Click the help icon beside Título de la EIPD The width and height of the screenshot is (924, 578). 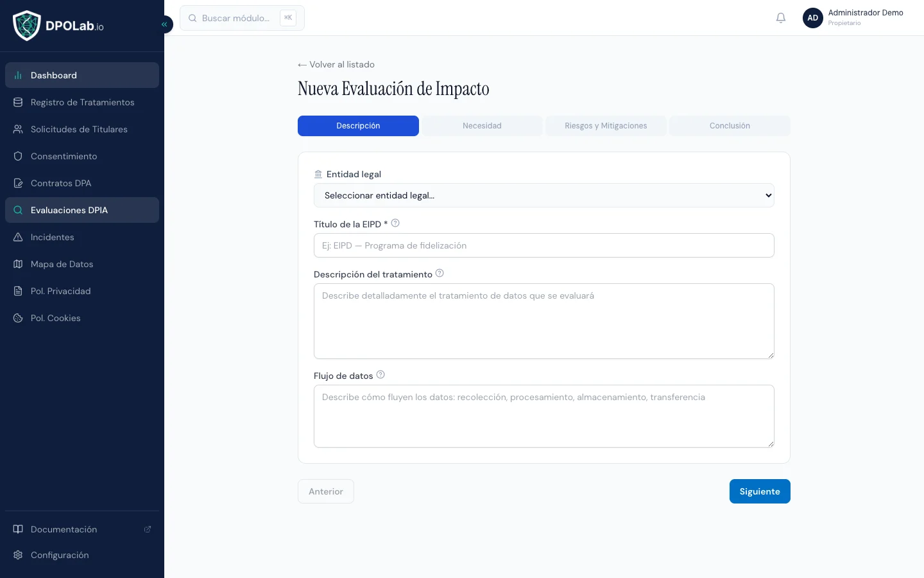pos(395,223)
